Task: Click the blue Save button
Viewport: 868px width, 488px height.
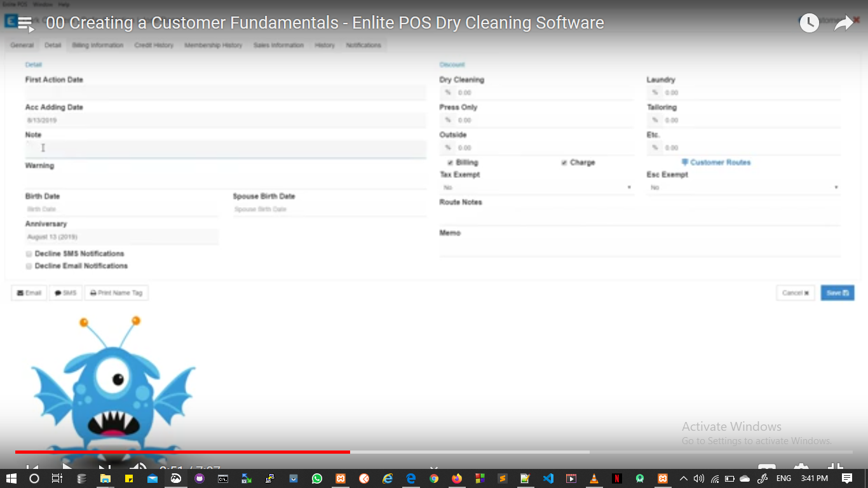Action: [837, 293]
